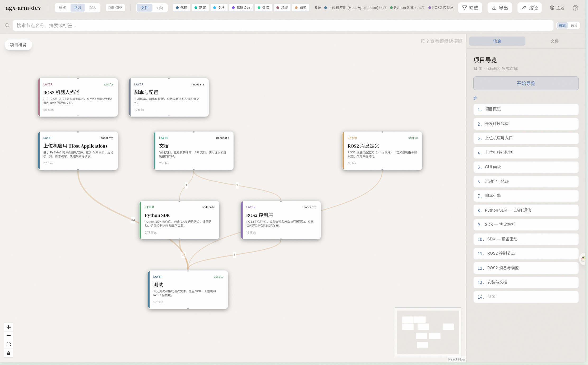This screenshot has height=365, width=588.
Task: Select the 文档 layer node
Action: 194,151
